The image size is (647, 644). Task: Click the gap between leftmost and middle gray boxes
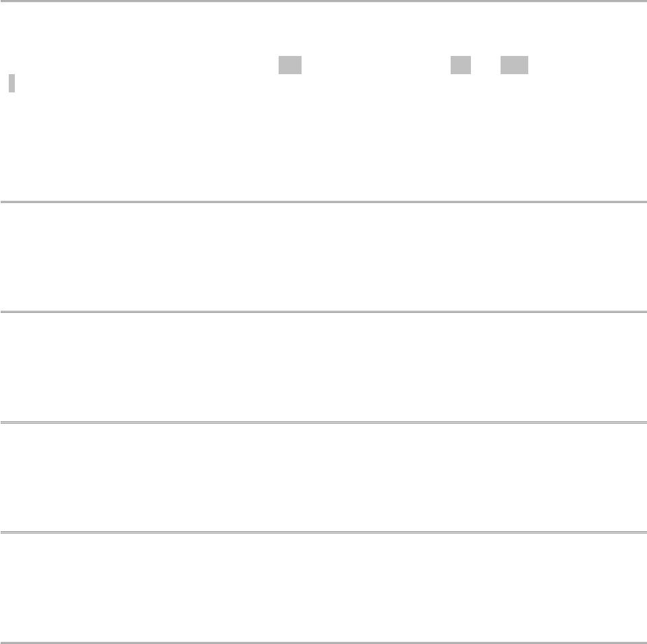pos(375,65)
